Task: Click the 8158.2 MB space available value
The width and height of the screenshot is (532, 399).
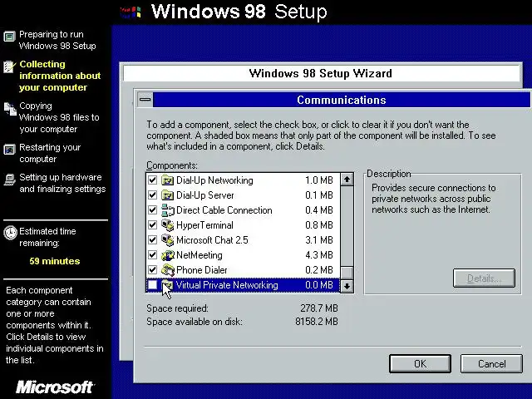Action: tap(317, 322)
